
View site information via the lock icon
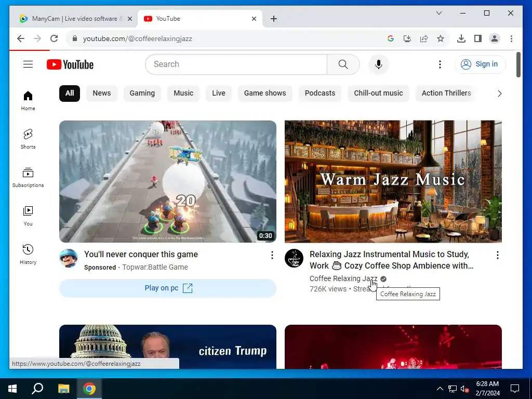[x=75, y=38]
